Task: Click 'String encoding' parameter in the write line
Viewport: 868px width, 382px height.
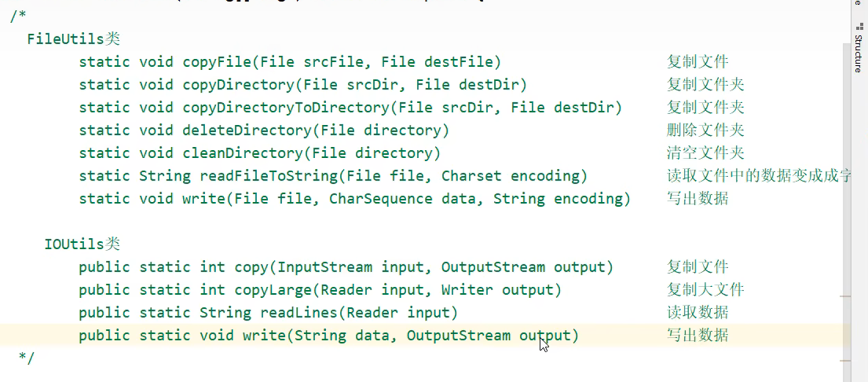Action: (558, 199)
